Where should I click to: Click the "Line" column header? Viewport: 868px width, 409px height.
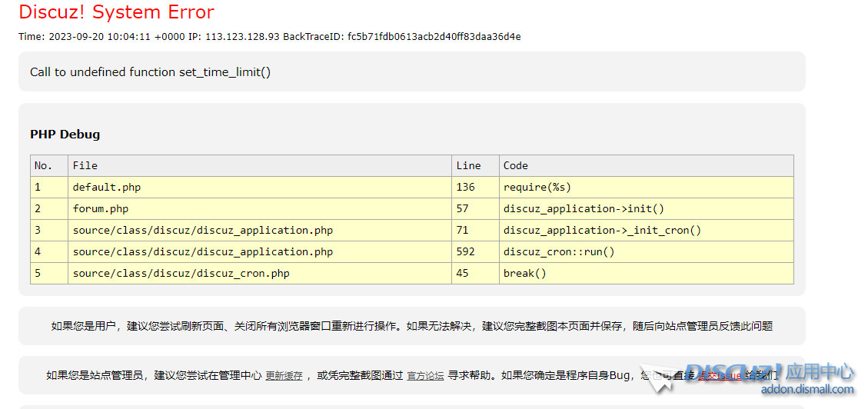[475, 165]
